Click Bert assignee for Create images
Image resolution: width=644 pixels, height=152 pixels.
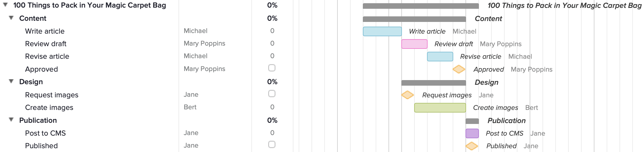[190, 107]
